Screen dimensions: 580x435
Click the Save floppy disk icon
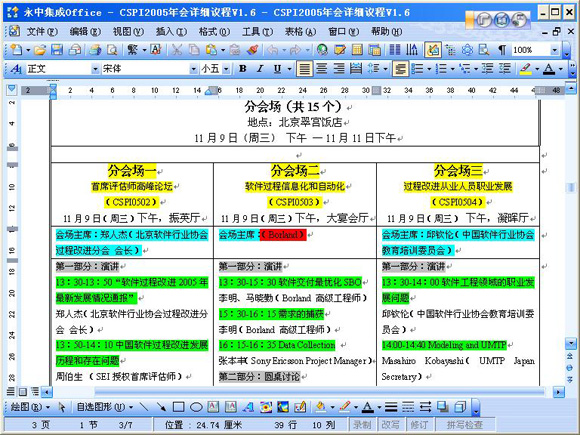point(57,50)
